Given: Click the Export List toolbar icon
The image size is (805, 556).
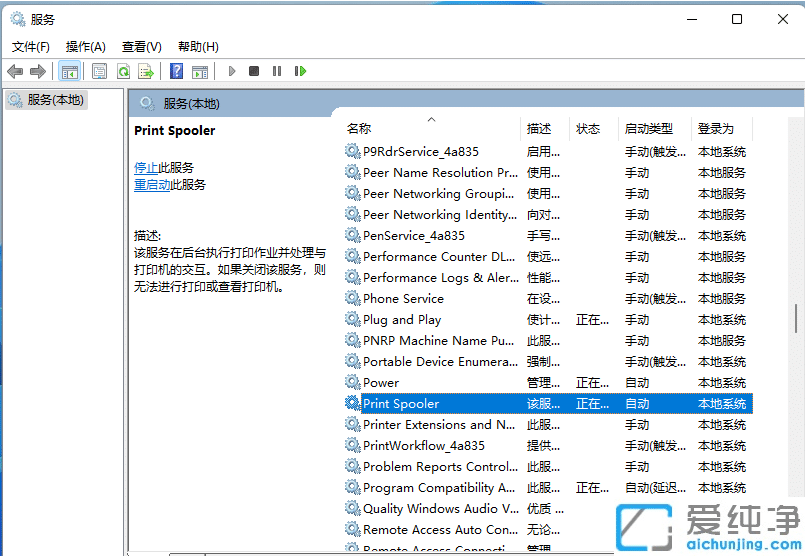Looking at the screenshot, I should point(146,71).
